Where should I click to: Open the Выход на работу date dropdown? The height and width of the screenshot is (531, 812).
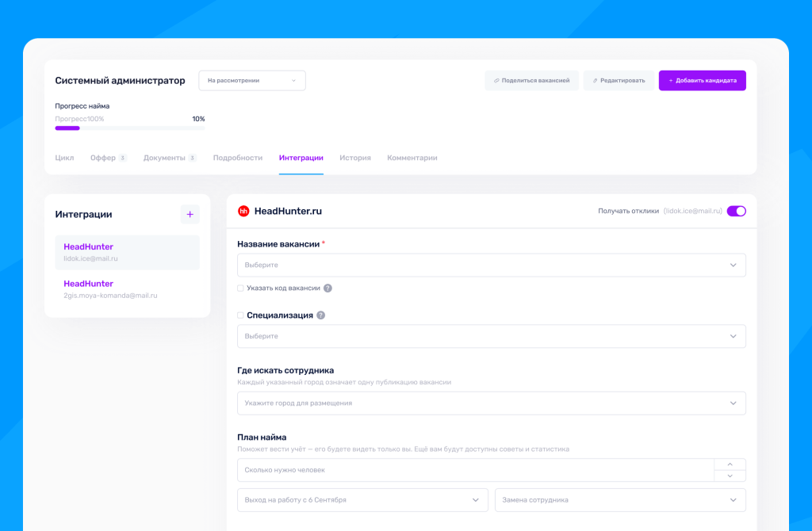click(362, 500)
